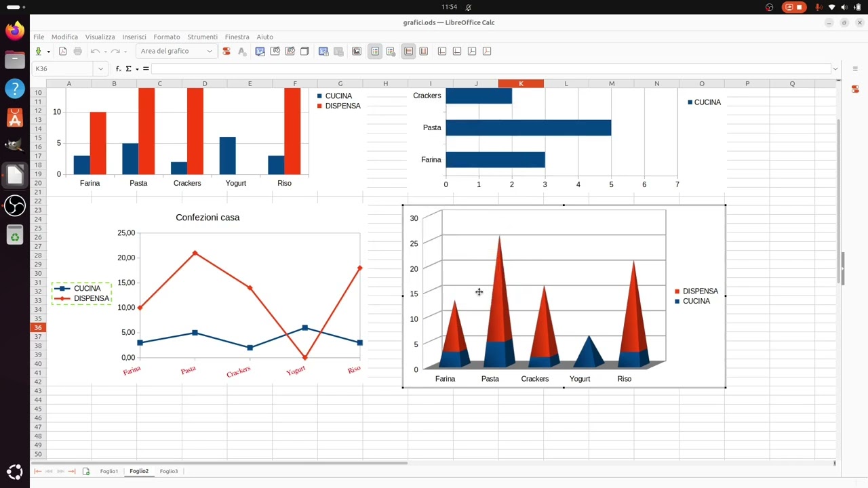Viewport: 868px width, 488px height.
Task: Click the Save document icon
Action: (39, 51)
